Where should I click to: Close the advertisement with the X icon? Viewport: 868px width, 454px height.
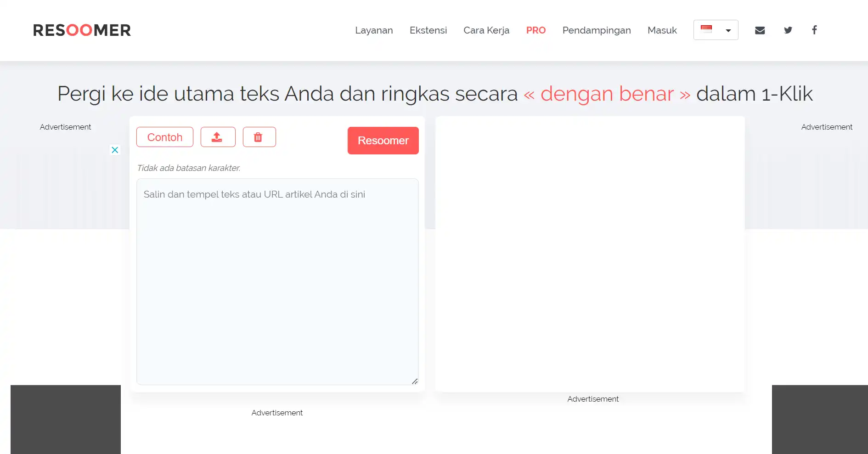click(x=115, y=150)
